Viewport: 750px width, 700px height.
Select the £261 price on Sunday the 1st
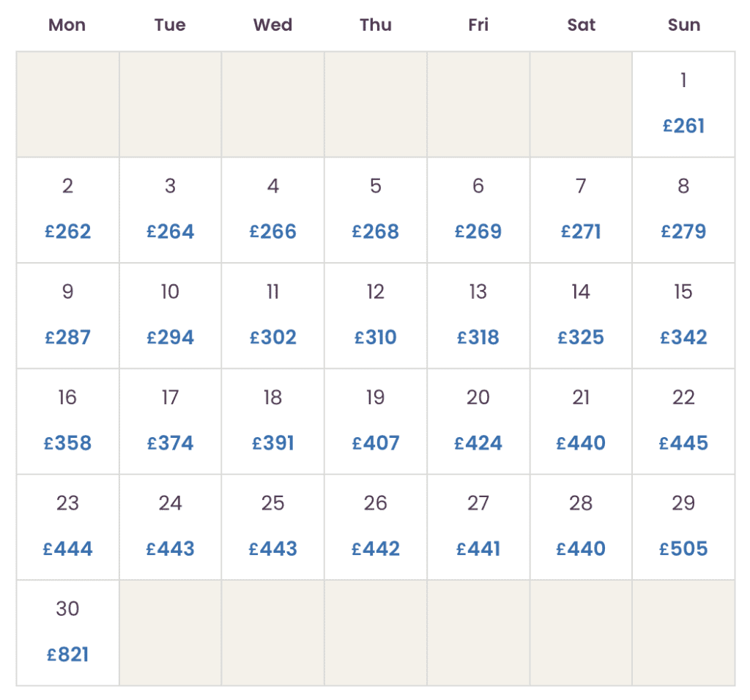click(683, 125)
